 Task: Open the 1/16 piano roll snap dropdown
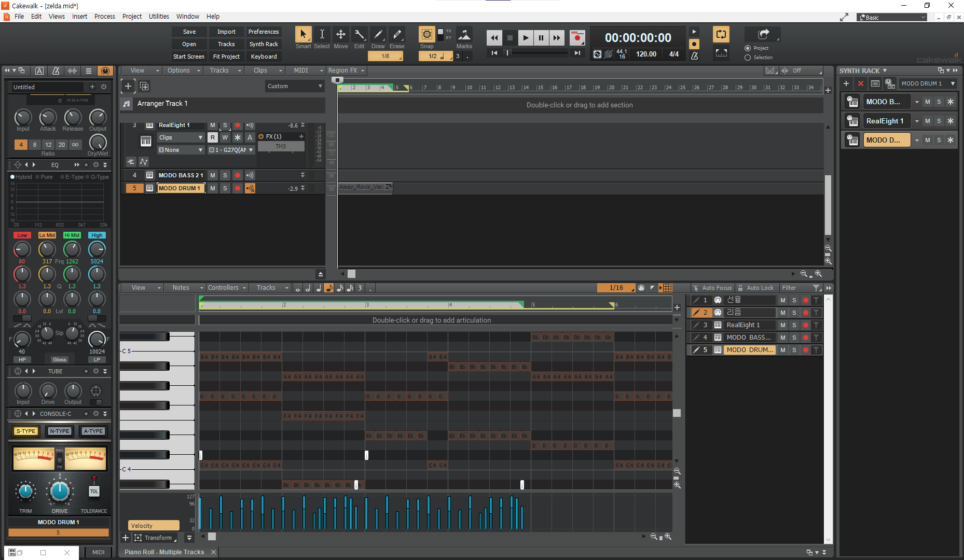pos(616,288)
